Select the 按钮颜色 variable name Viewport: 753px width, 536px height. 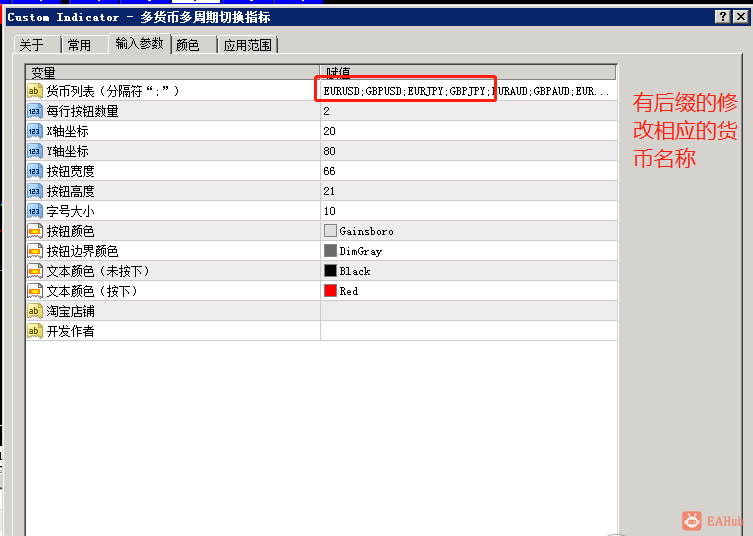coord(70,231)
